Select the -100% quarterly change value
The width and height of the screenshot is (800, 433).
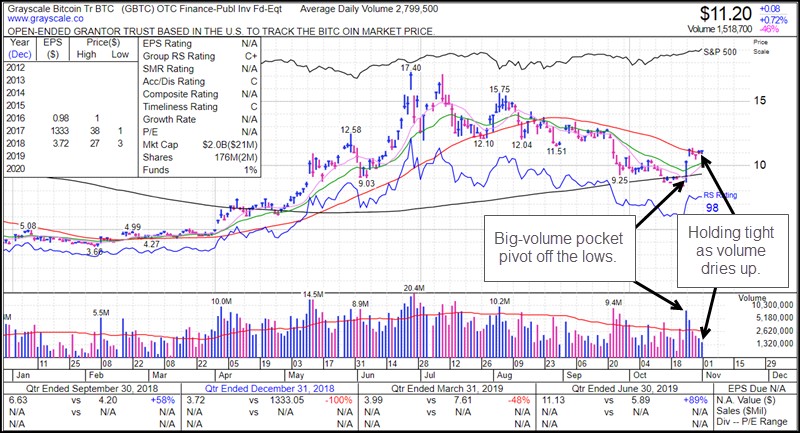(339, 400)
